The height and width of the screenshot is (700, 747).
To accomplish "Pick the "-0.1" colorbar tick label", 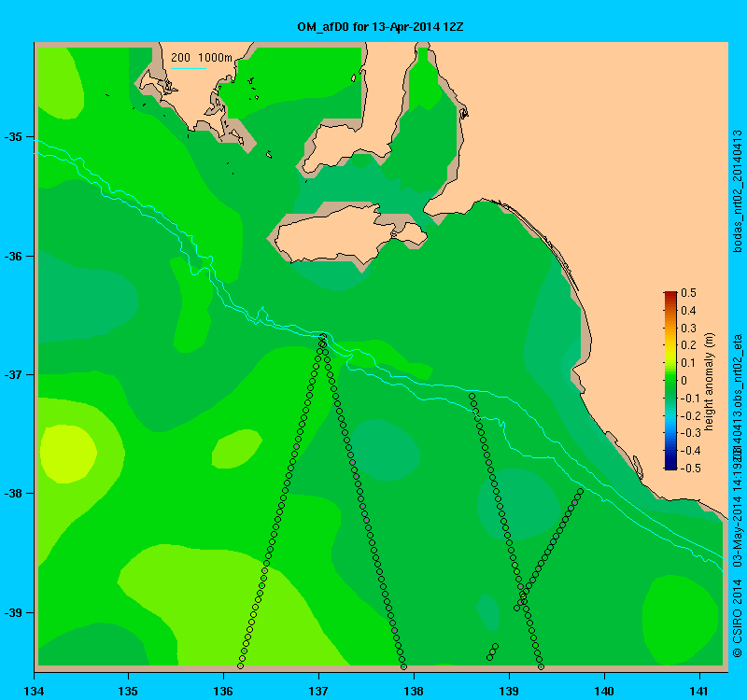I will click(690, 399).
